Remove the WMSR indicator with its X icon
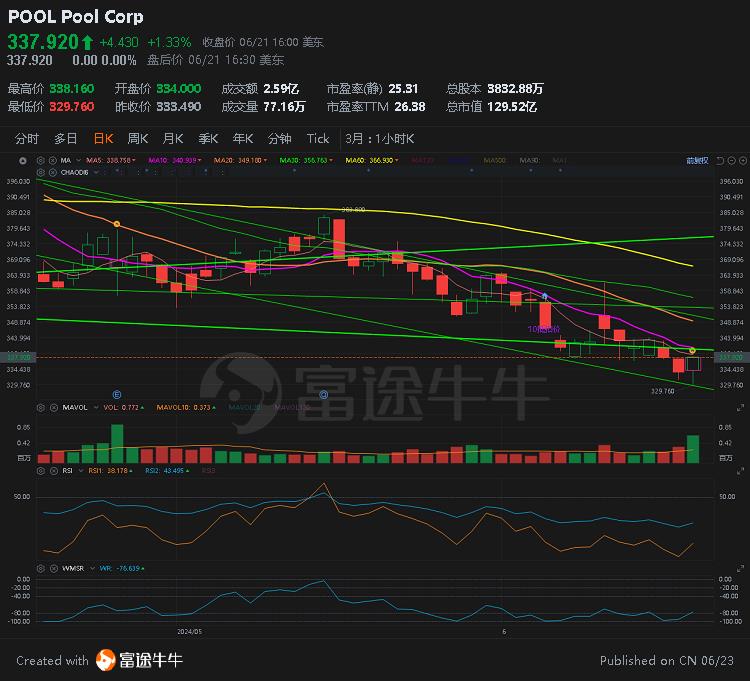Screen dimensions: 750x681 pos(54,568)
